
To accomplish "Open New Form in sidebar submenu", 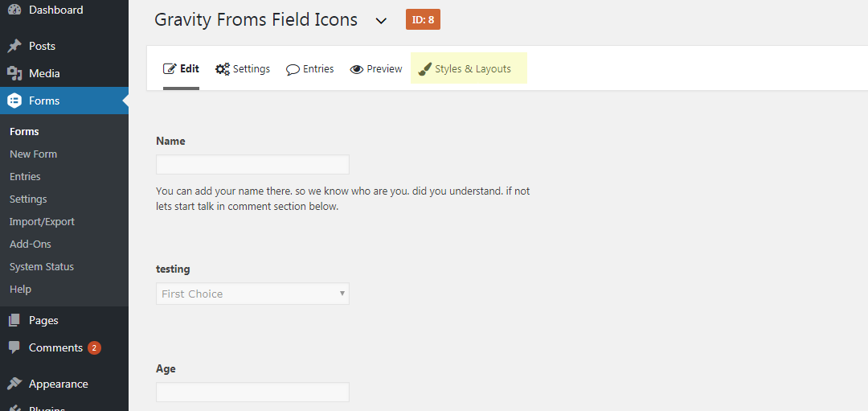I will pos(33,154).
